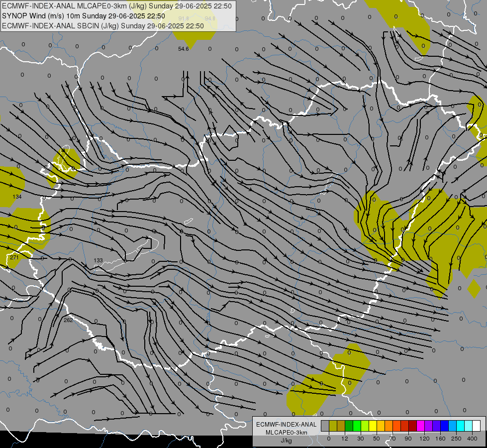Click the legend tick label 70
This screenshot has height=448, width=487.
[x=392, y=439]
